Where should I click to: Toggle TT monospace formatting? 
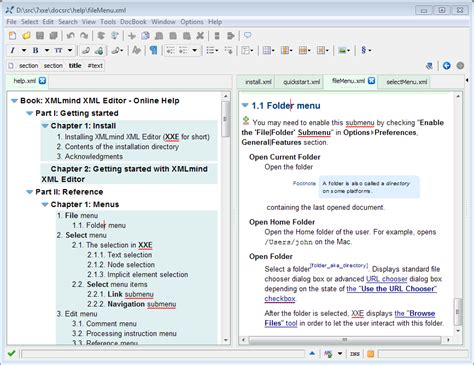click(x=58, y=50)
